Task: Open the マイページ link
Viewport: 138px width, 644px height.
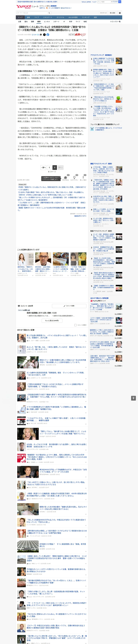Action: pos(103,13)
